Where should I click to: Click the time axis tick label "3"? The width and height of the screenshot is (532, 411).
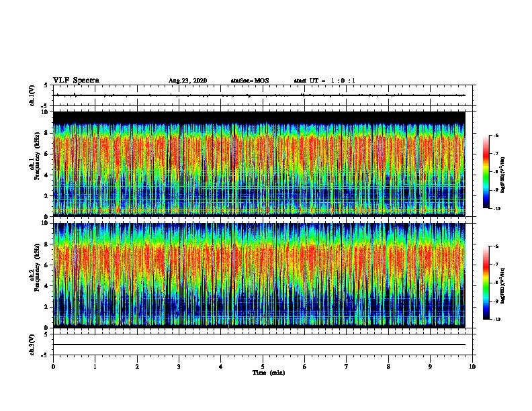pos(179,366)
